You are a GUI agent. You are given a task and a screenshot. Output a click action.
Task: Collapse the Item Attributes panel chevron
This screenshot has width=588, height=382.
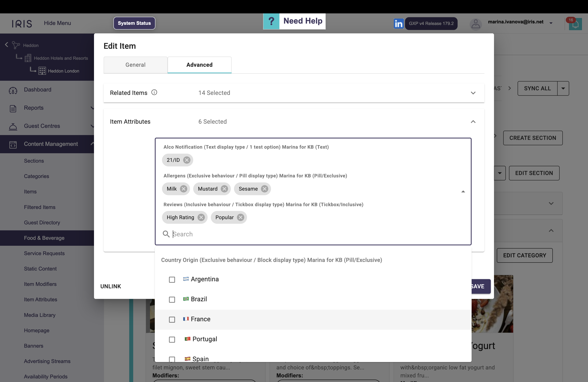point(473,122)
